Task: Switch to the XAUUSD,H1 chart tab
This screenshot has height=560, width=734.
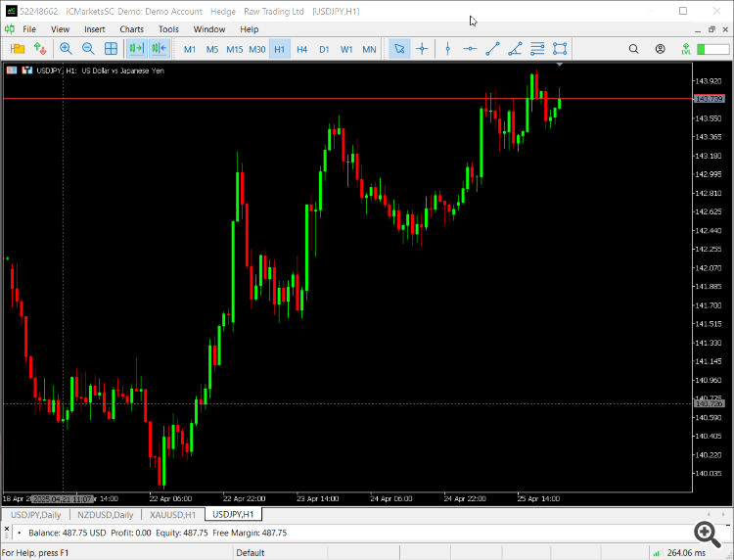Action: click(172, 515)
